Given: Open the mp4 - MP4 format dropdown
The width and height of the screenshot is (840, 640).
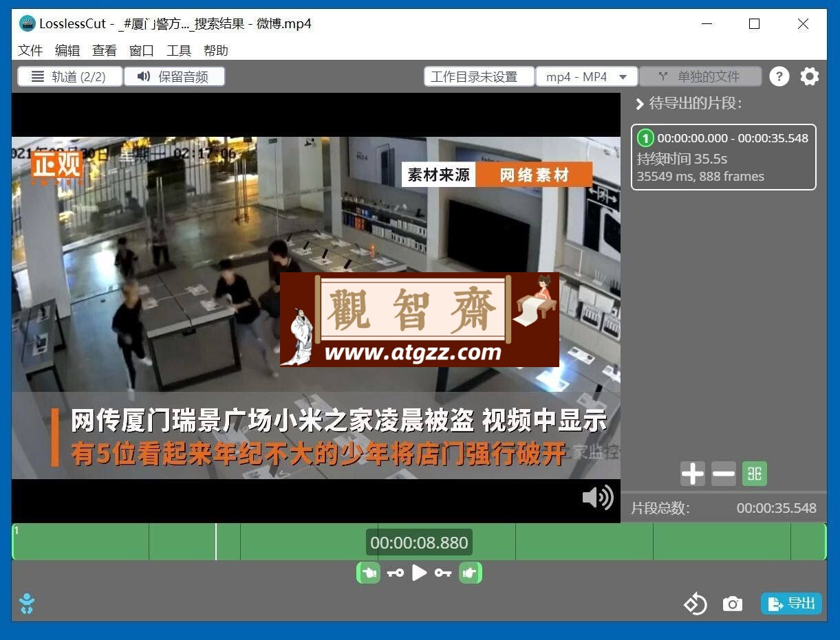Looking at the screenshot, I should (587, 76).
